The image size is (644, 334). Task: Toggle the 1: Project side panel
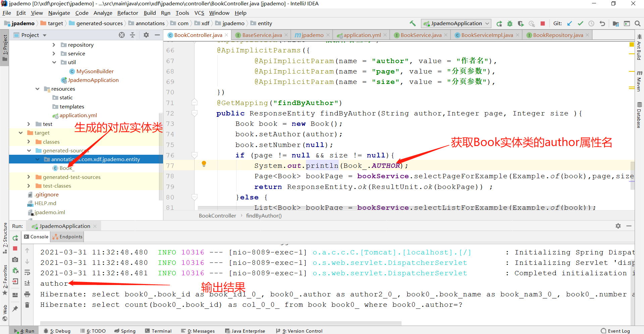click(x=5, y=48)
